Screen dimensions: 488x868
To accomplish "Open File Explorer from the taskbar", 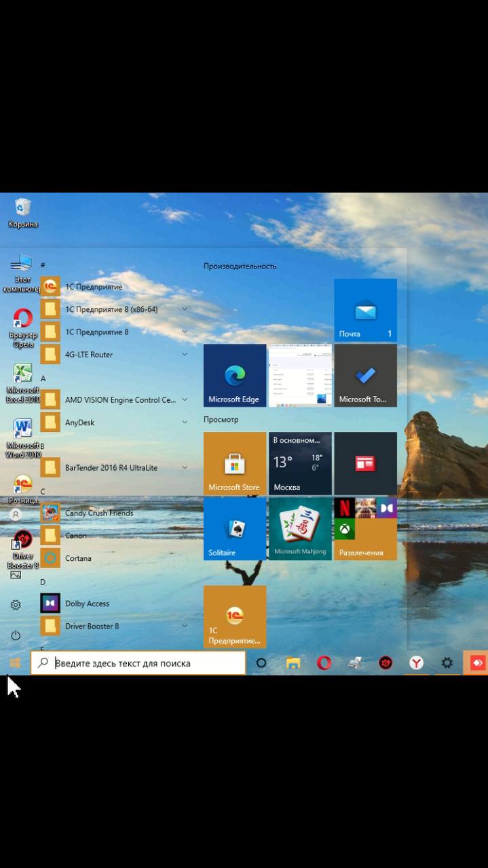I will click(x=293, y=663).
